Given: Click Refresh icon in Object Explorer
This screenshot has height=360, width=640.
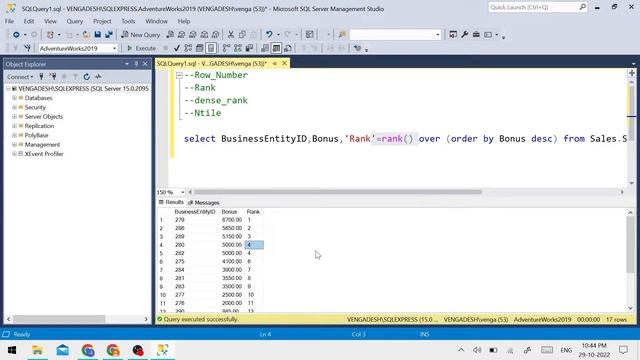Looking at the screenshot, I should tap(87, 76).
